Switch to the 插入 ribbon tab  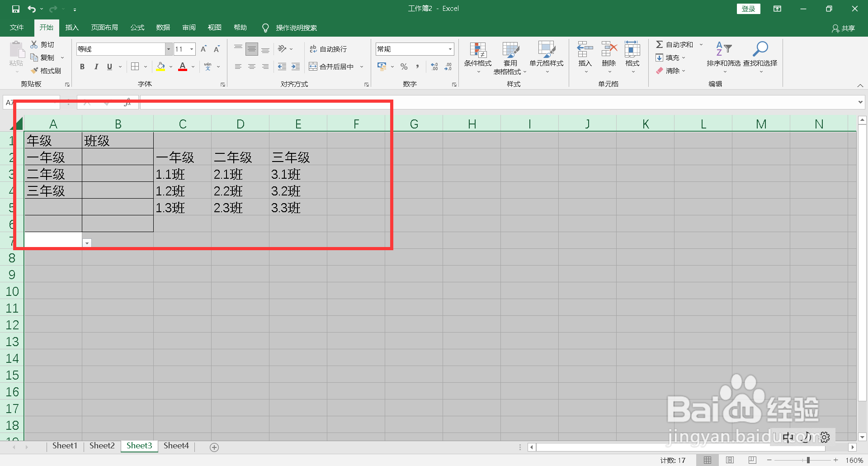click(71, 27)
